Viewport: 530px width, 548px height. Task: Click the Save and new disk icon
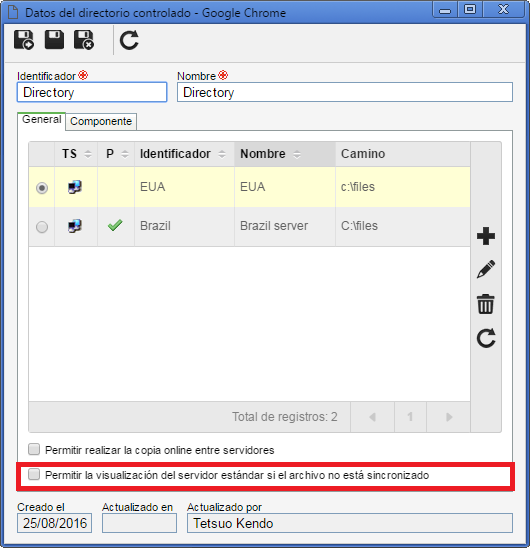(x=24, y=40)
